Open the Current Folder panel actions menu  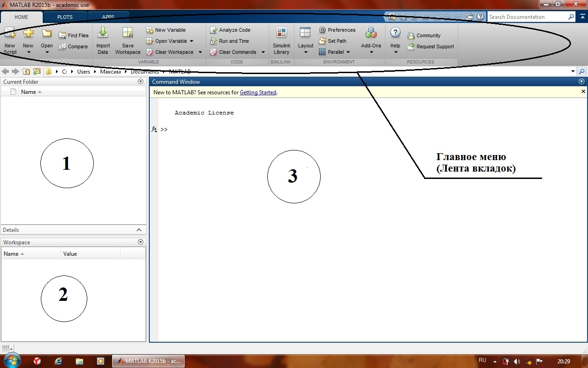coord(141,81)
